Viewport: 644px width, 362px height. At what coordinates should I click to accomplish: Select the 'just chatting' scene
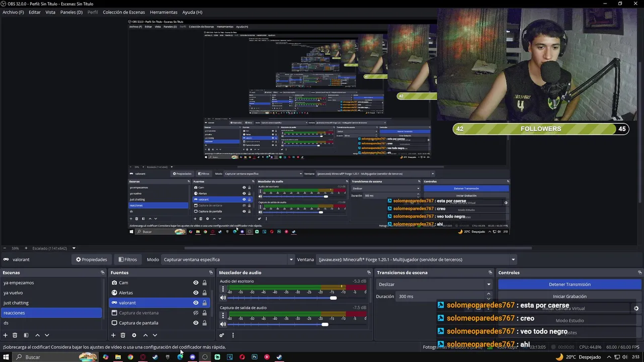pyautogui.click(x=51, y=303)
